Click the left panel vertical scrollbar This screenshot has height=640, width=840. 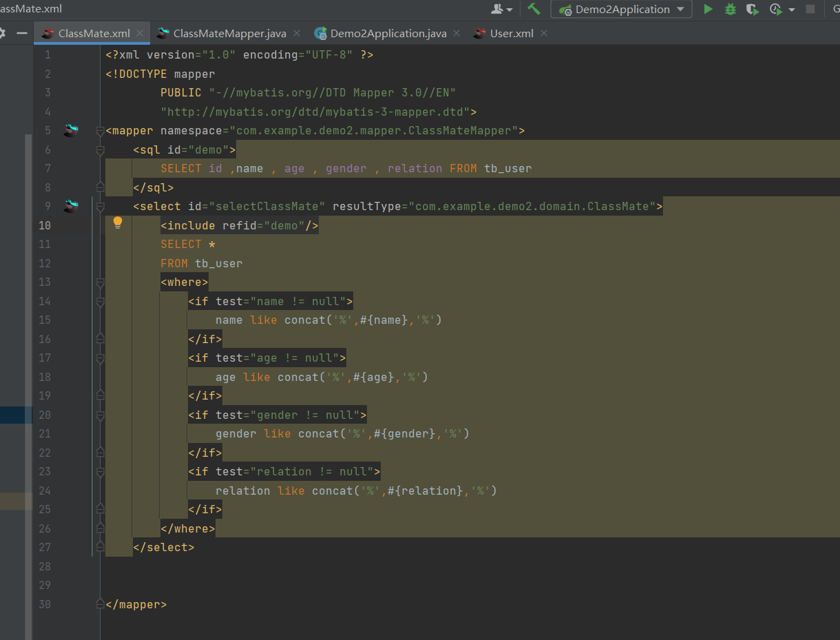pos(28,386)
